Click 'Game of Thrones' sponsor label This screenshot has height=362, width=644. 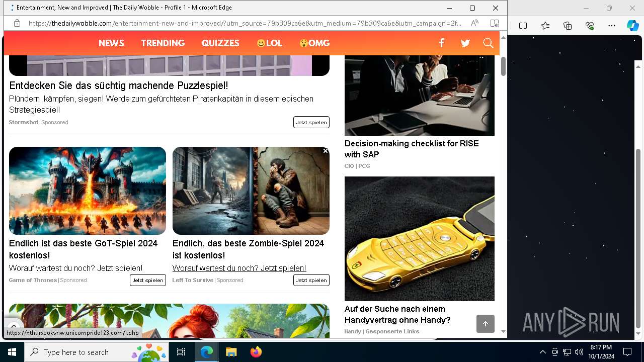33,280
